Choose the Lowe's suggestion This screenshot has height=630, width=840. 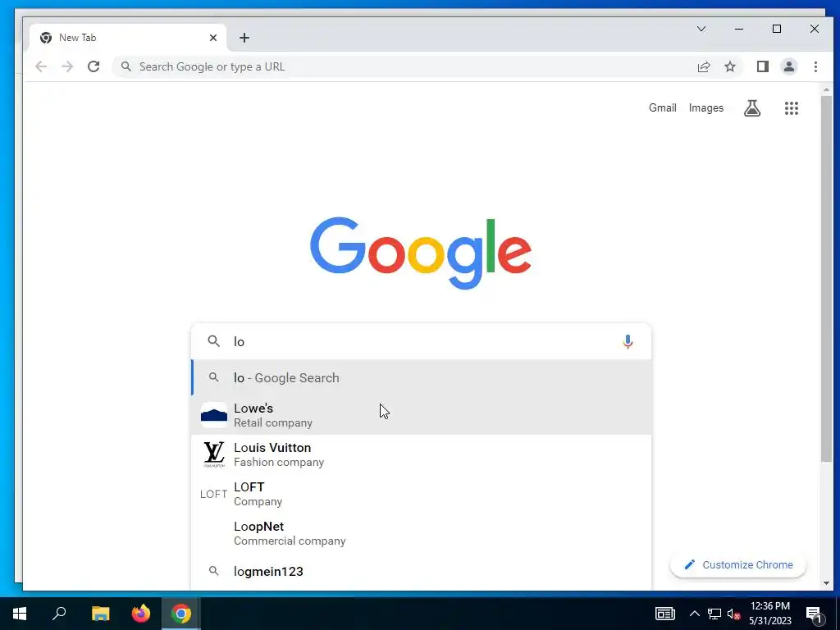coord(421,415)
